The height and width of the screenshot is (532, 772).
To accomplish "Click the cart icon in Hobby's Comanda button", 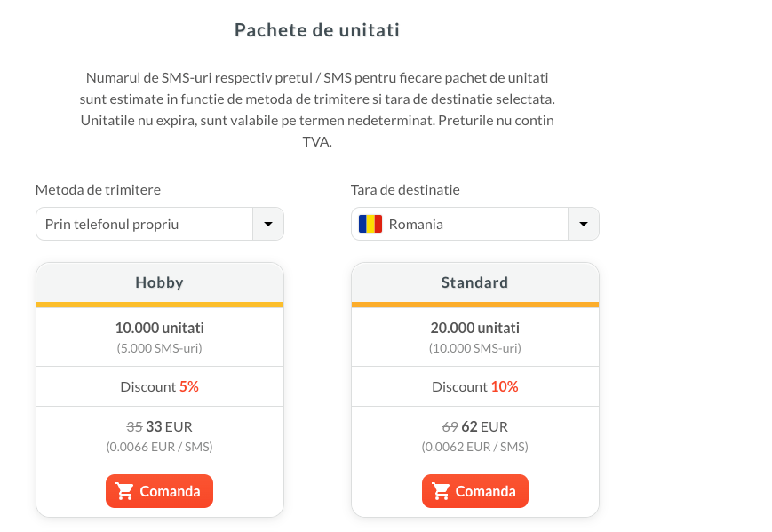I will pos(124,491).
